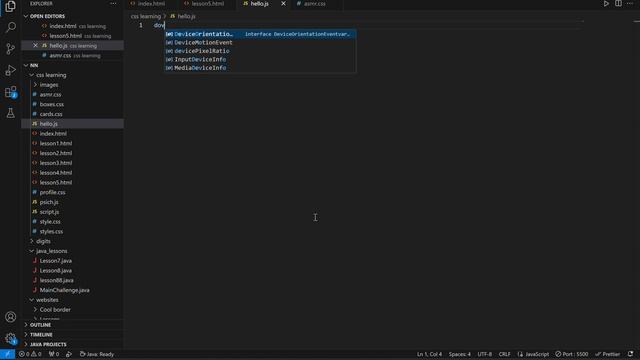Open editor more actions menu

coord(630,4)
